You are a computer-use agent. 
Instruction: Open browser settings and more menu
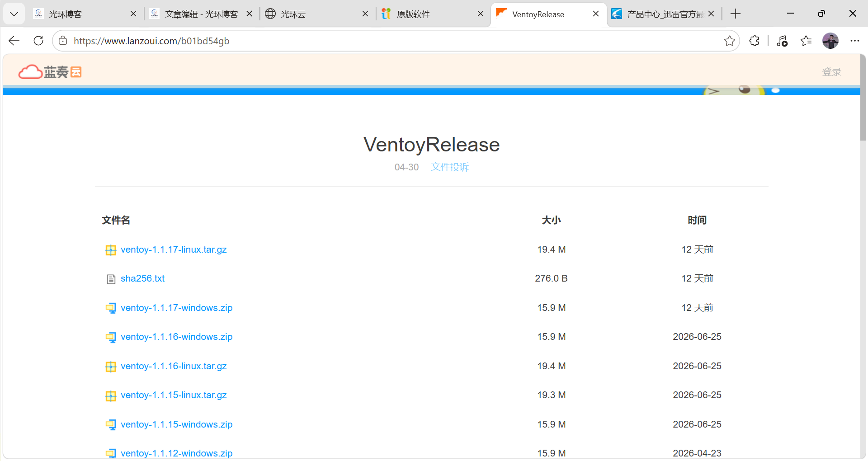click(x=854, y=41)
